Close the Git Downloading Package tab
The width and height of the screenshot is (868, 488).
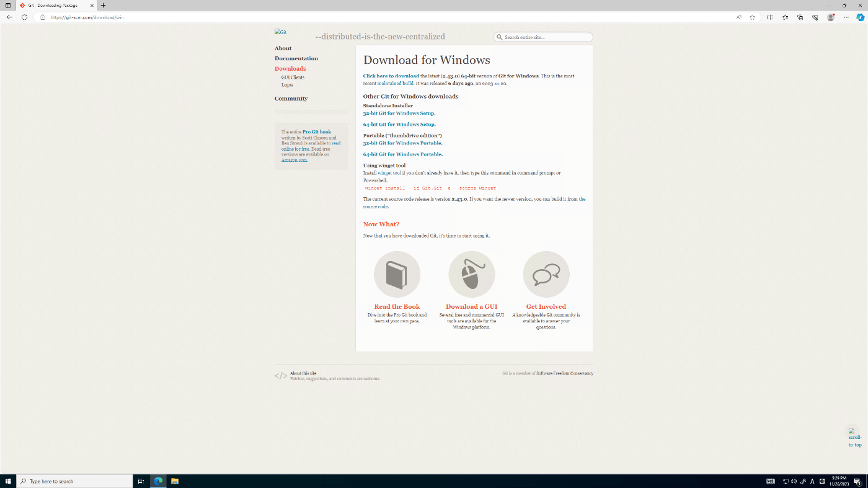click(92, 5)
